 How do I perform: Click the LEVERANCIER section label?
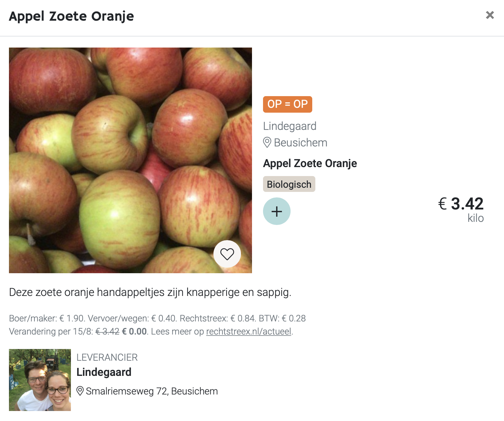click(x=107, y=357)
